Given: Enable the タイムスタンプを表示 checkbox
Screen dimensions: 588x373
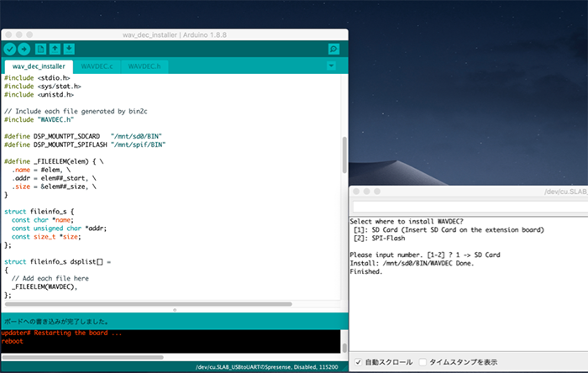Looking at the screenshot, I should point(423,362).
